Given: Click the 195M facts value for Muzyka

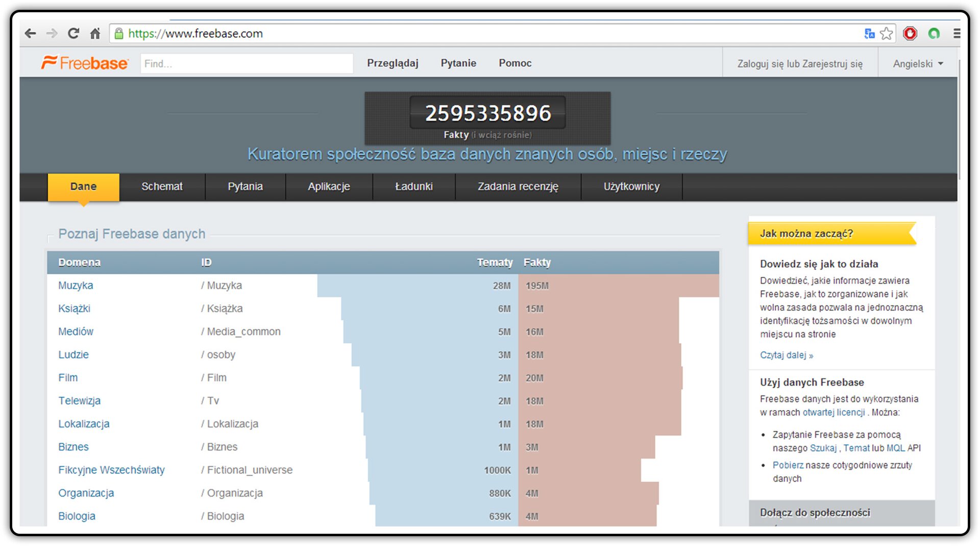Looking at the screenshot, I should (x=537, y=286).
